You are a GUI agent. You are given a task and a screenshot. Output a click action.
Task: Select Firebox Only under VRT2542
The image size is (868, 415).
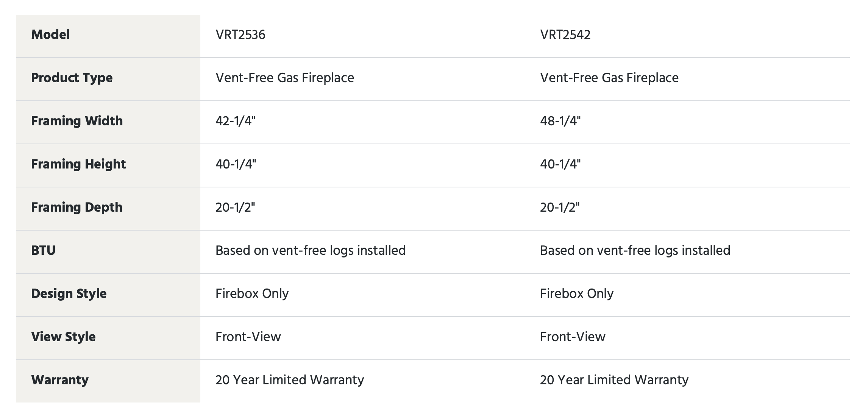tap(577, 294)
